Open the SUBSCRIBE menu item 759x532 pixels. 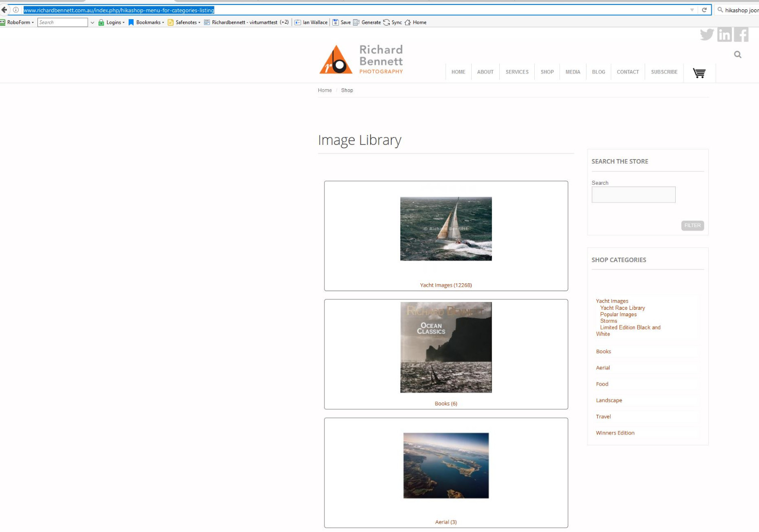click(664, 72)
